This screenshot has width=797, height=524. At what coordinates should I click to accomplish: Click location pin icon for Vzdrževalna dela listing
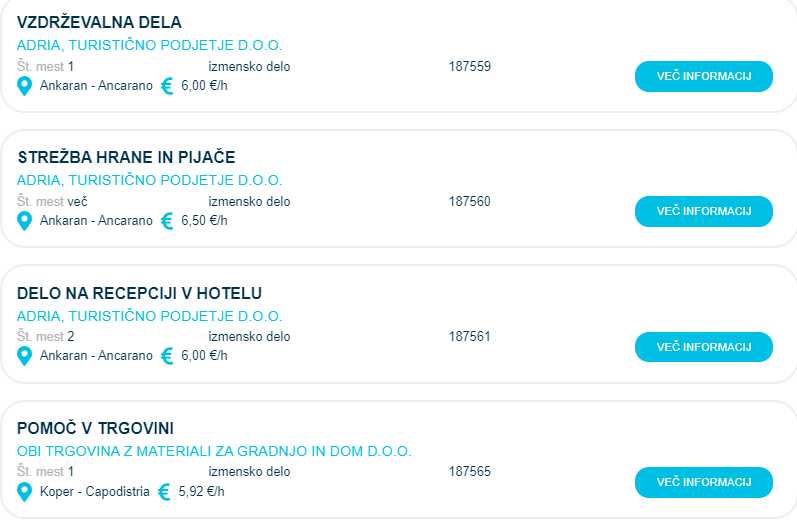point(24,86)
